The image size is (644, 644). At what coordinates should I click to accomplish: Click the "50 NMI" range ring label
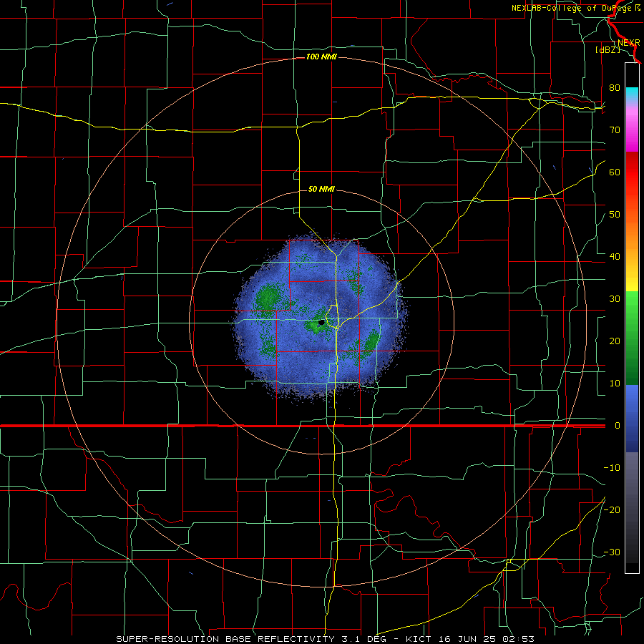click(321, 189)
